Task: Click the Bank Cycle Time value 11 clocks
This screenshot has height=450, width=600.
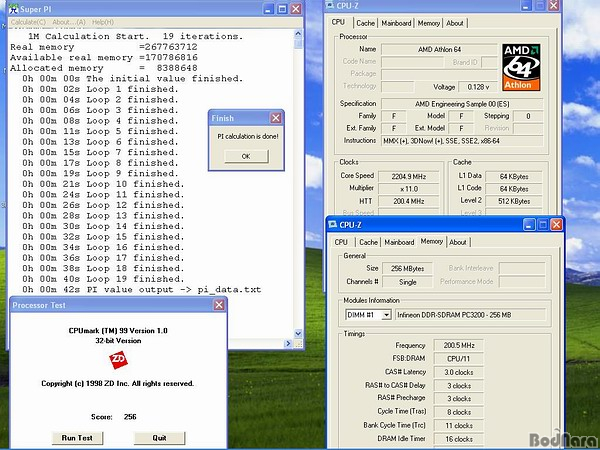Action: tap(459, 426)
